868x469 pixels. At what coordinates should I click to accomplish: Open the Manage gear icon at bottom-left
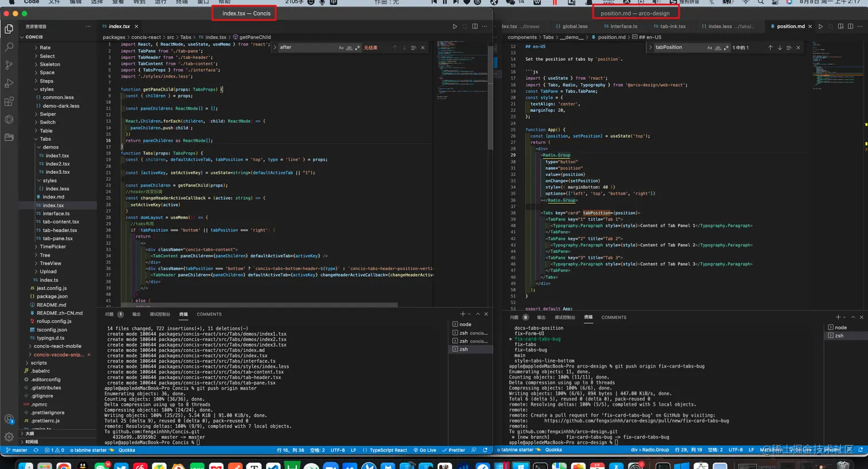(9, 437)
